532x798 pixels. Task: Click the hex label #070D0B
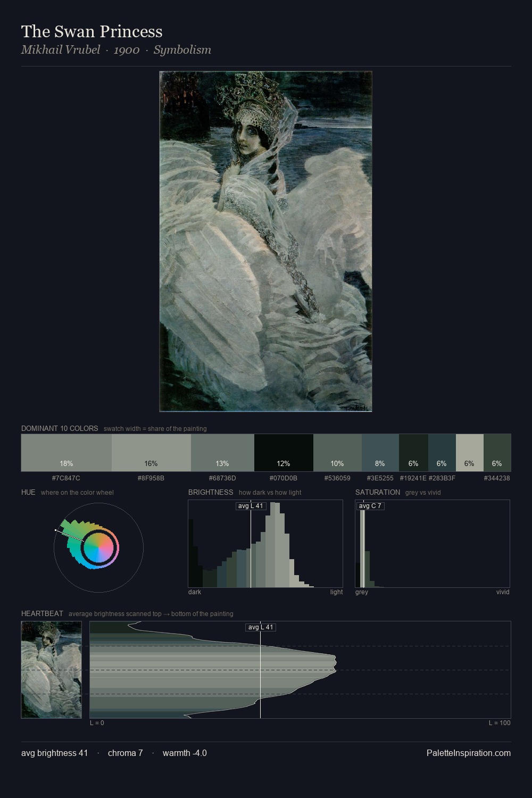tap(284, 478)
